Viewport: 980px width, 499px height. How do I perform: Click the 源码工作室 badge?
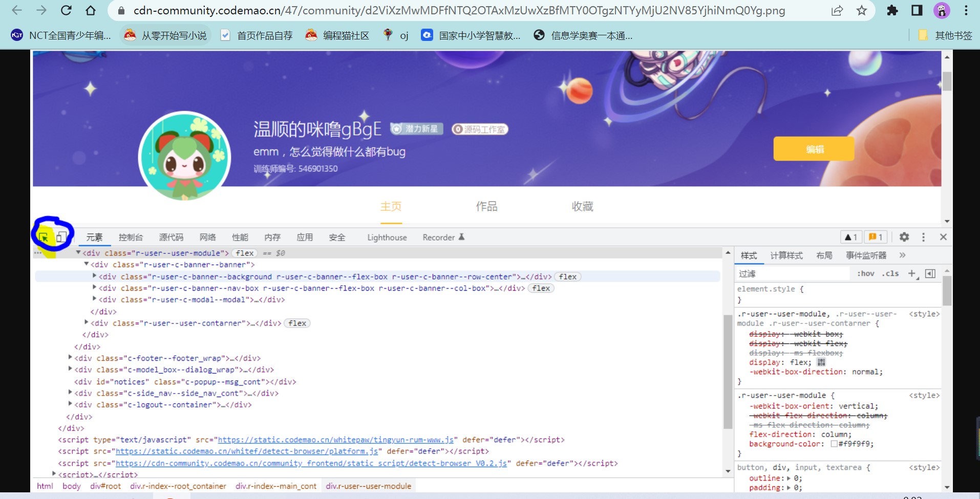pyautogui.click(x=480, y=129)
